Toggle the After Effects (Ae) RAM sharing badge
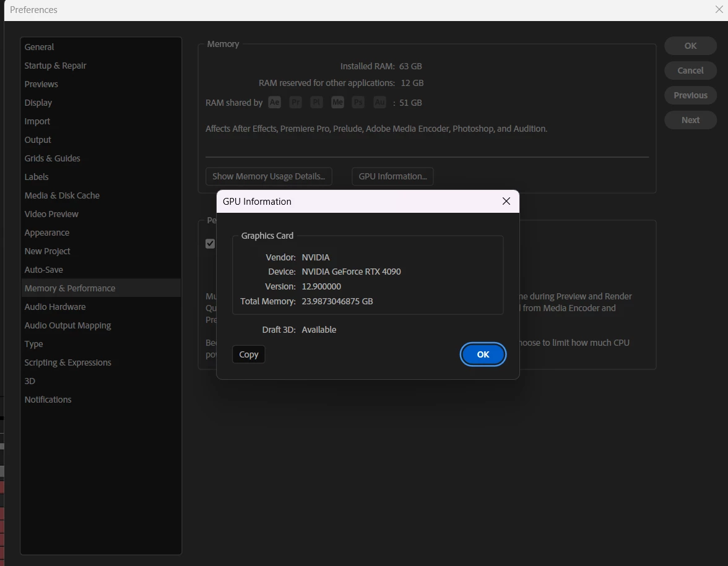 (x=274, y=102)
